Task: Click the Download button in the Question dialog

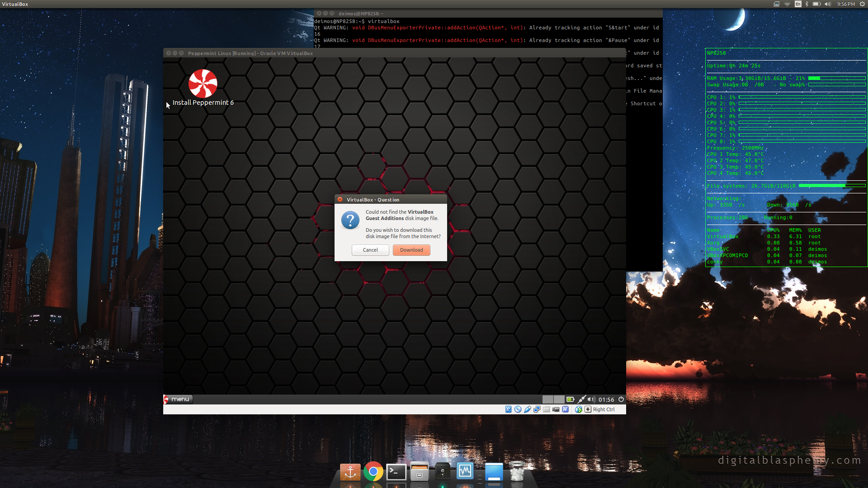Action: (411, 250)
